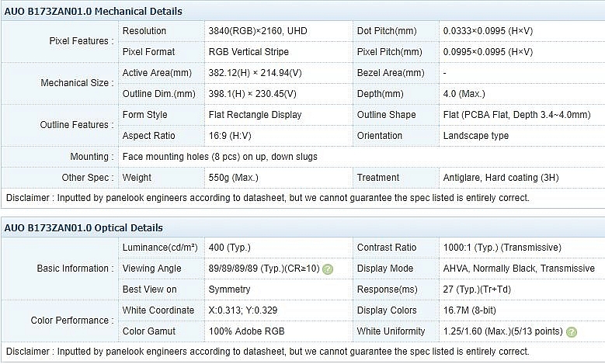The image size is (605, 364).
Task: Click the Pixel Format value RGB Vertical Stripe
Action: (x=249, y=52)
